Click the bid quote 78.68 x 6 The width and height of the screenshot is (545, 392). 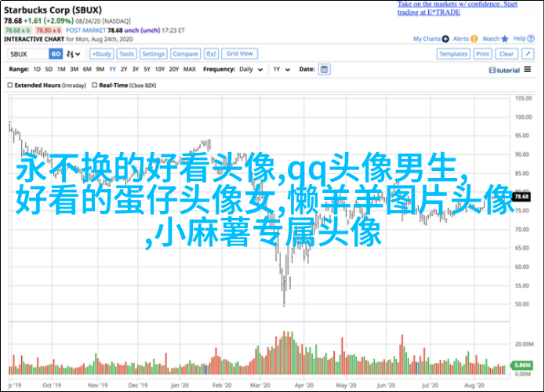(18, 31)
